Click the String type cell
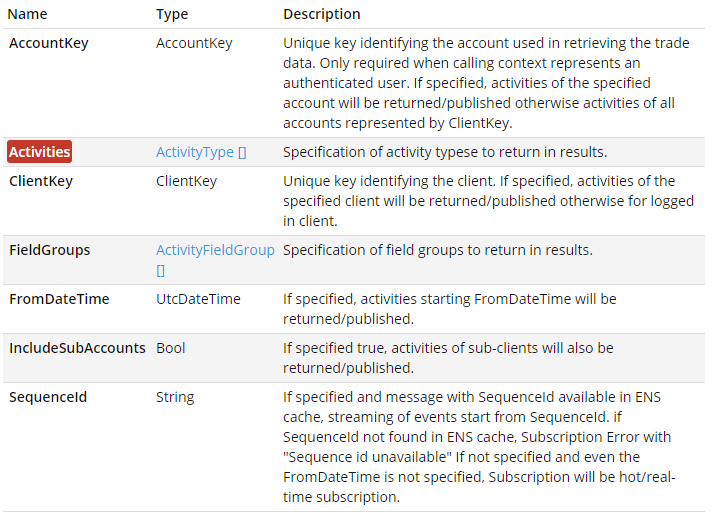 point(175,397)
